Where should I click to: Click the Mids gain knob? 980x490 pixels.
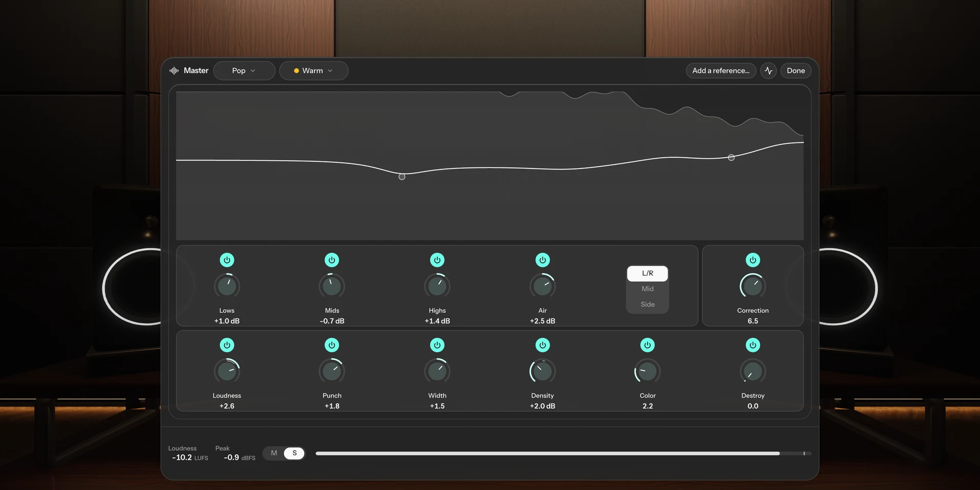[332, 286]
